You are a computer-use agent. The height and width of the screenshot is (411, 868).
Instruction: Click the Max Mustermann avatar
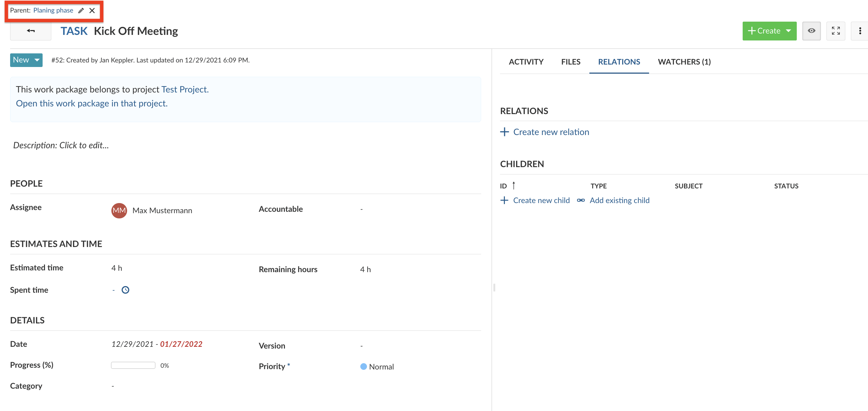tap(119, 210)
